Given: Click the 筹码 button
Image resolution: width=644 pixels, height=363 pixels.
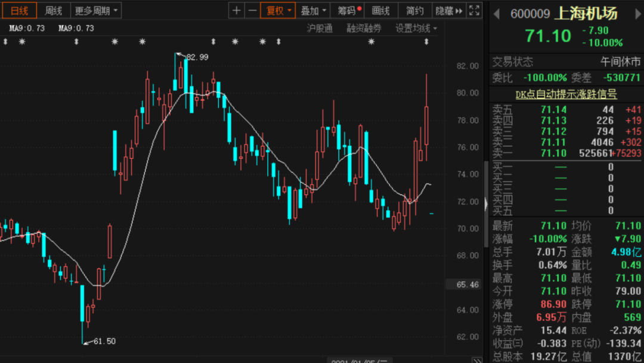Looking at the screenshot, I should tap(349, 11).
